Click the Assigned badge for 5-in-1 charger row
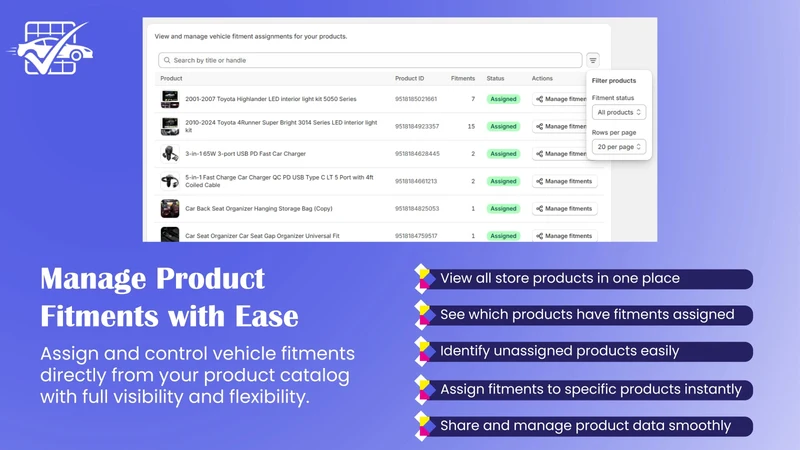The width and height of the screenshot is (800, 450). (x=503, y=181)
